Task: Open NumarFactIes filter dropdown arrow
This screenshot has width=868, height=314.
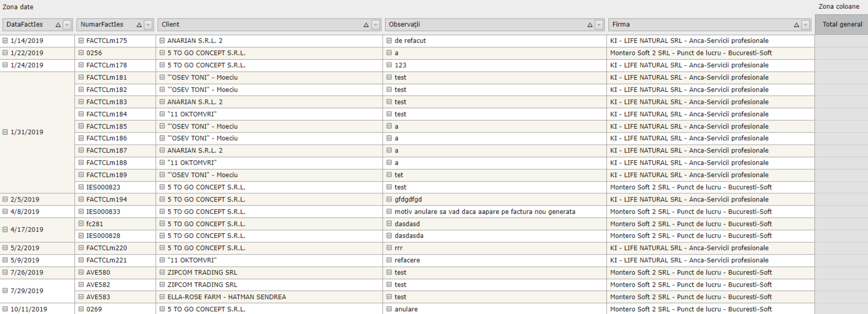Action: (x=148, y=25)
